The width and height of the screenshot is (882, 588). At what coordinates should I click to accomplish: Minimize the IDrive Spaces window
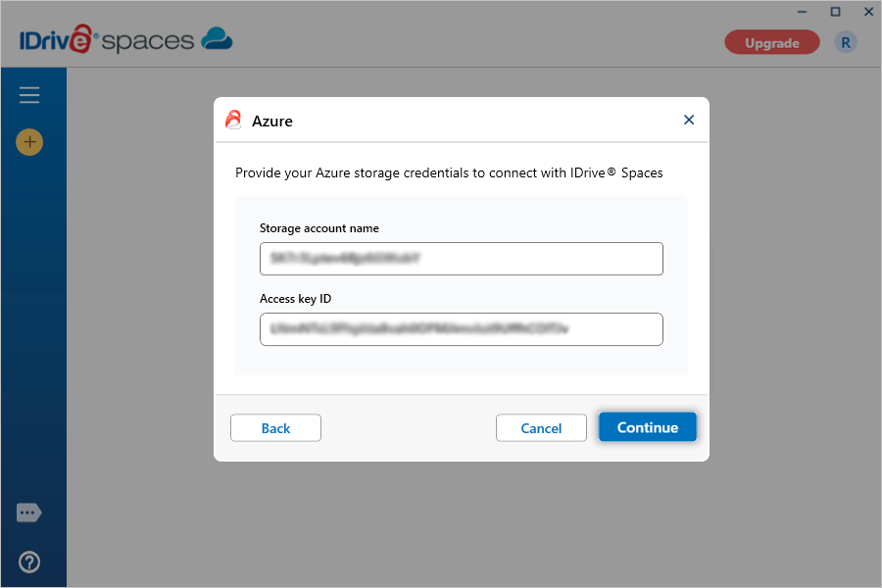pyautogui.click(x=802, y=12)
